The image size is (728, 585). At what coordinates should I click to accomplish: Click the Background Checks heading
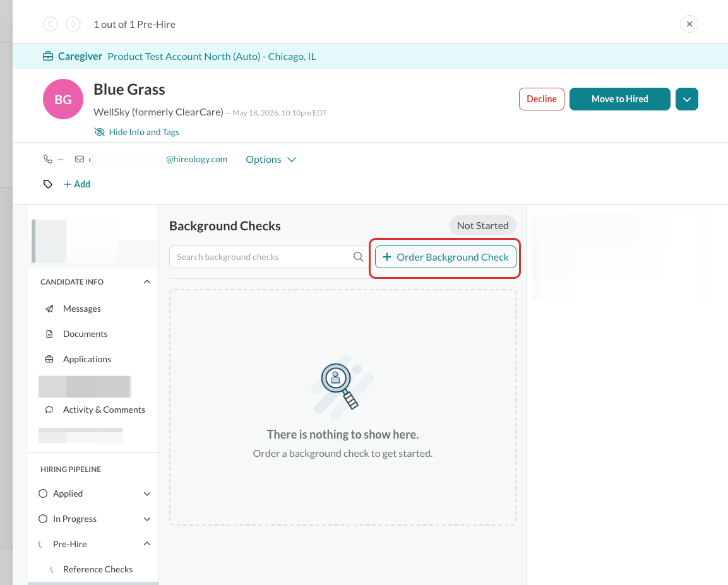(225, 226)
